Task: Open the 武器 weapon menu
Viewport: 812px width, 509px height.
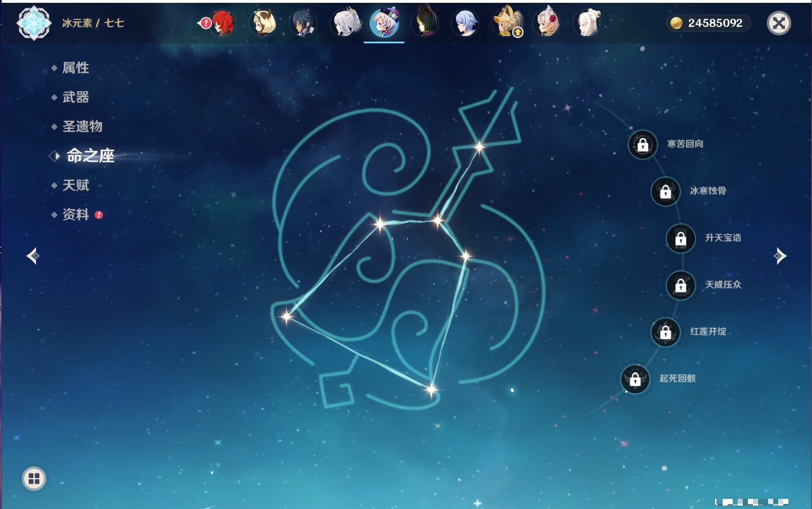Action: point(76,97)
